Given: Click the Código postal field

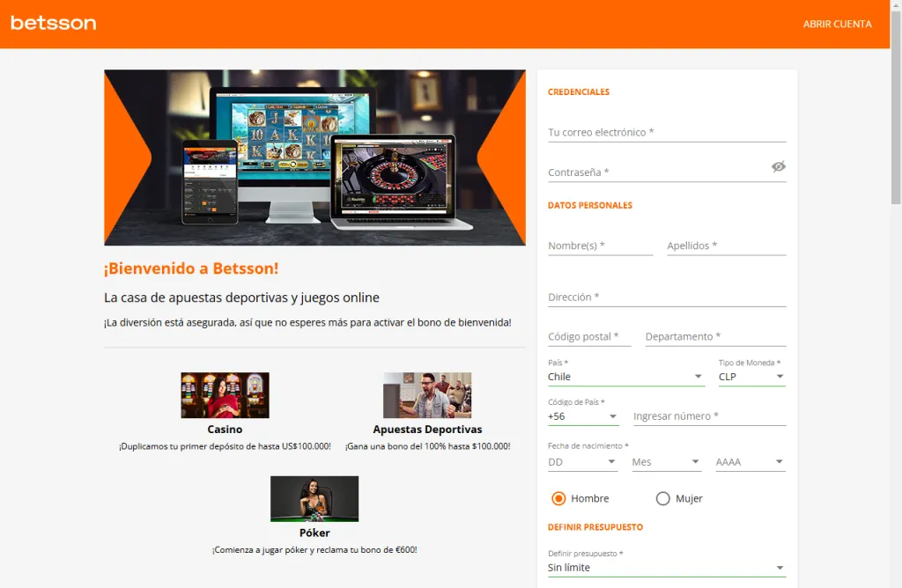Looking at the screenshot, I should pyautogui.click(x=588, y=336).
